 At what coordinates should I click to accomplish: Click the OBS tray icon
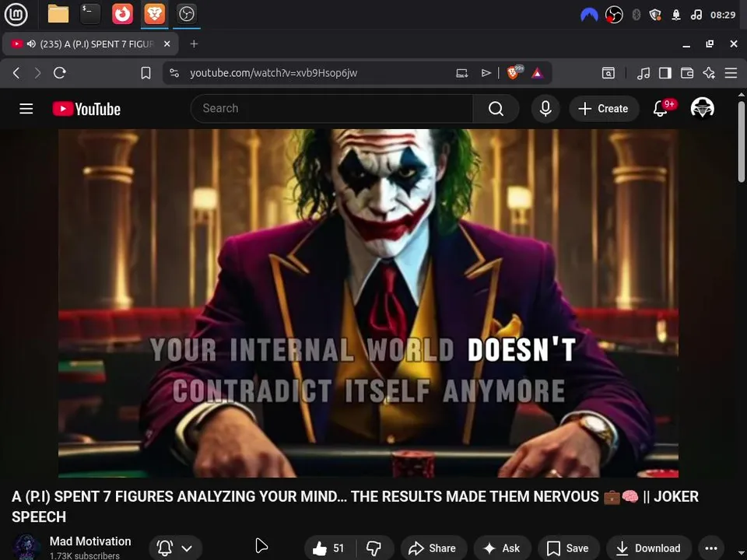(x=614, y=15)
